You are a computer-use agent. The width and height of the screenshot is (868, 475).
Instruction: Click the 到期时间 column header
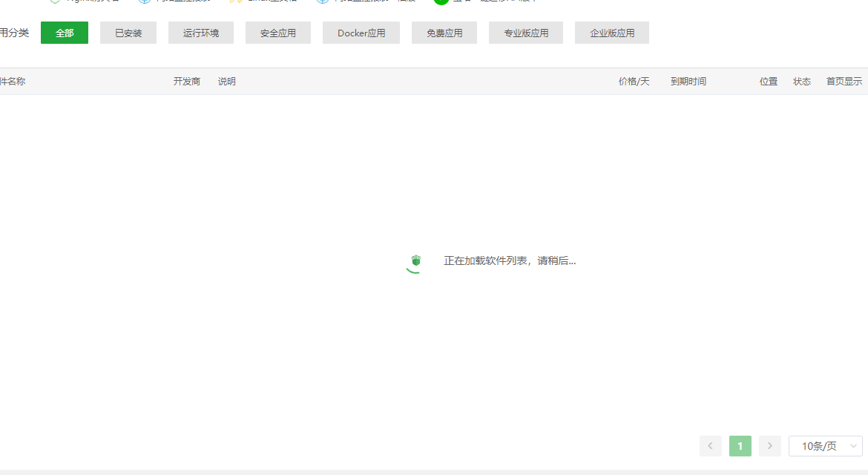688,82
